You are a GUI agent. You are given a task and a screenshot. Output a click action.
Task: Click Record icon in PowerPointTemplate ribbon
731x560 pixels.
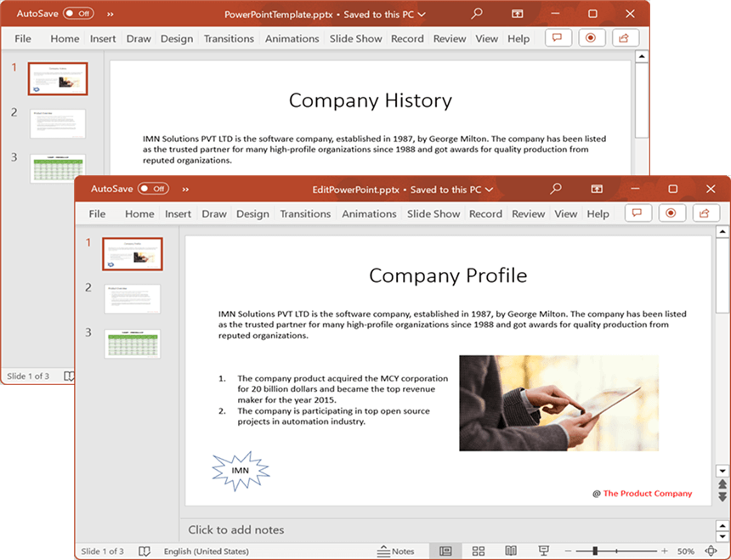(591, 37)
